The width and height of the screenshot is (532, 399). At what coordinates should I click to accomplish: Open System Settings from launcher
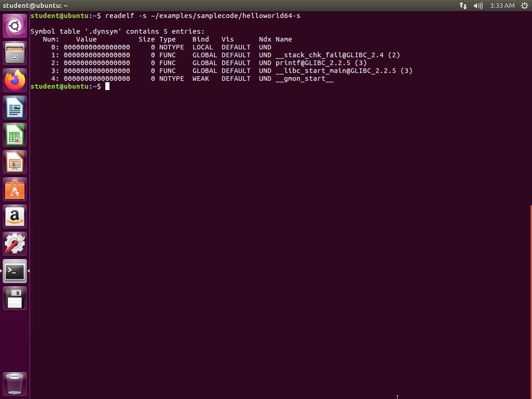pyautogui.click(x=15, y=244)
